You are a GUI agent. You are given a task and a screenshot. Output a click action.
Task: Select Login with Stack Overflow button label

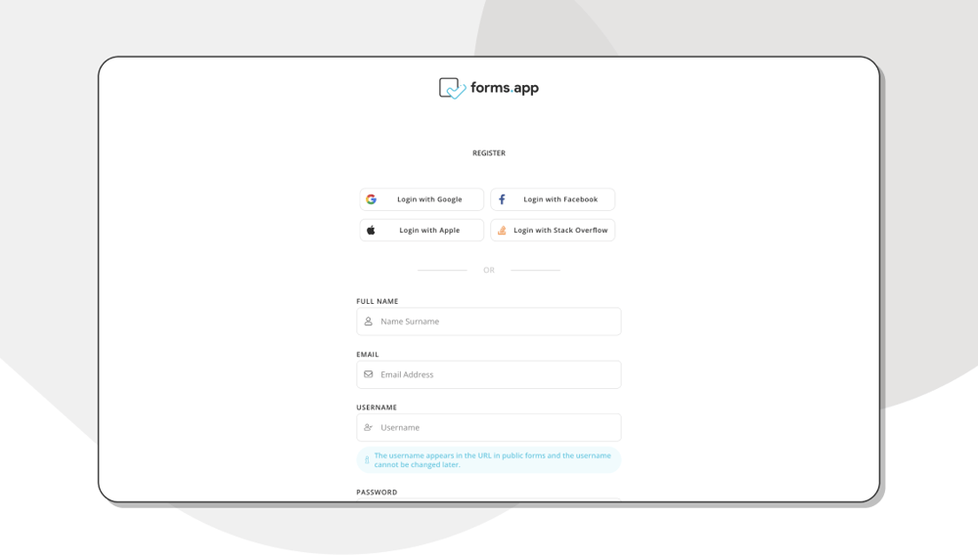tap(560, 231)
